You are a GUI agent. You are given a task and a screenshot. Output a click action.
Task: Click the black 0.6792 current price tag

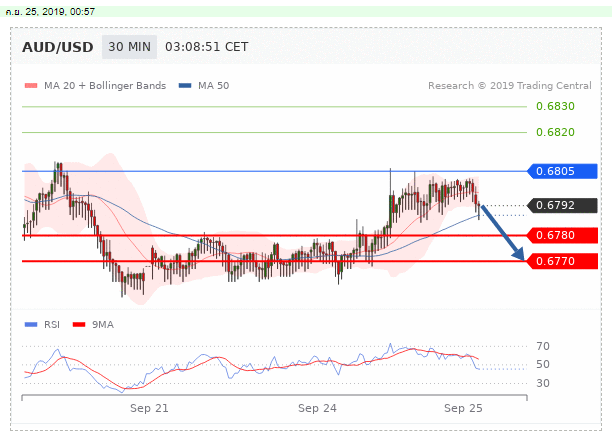(x=562, y=205)
